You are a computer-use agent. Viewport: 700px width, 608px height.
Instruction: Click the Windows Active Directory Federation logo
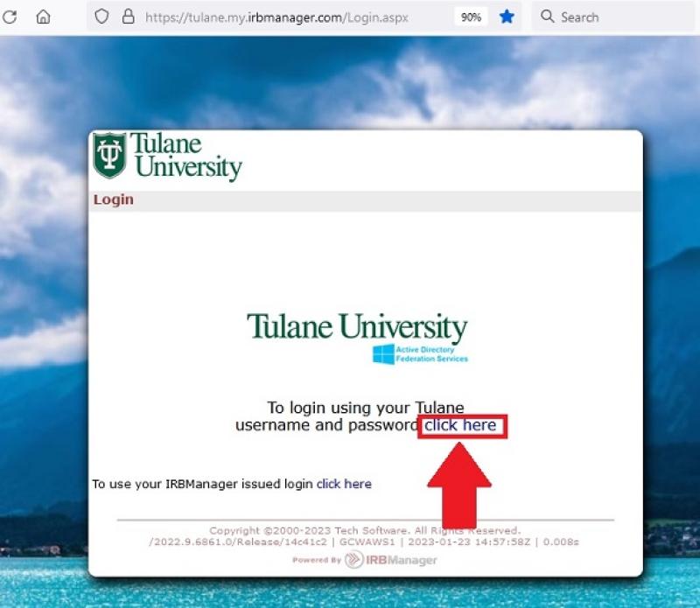coord(420,354)
